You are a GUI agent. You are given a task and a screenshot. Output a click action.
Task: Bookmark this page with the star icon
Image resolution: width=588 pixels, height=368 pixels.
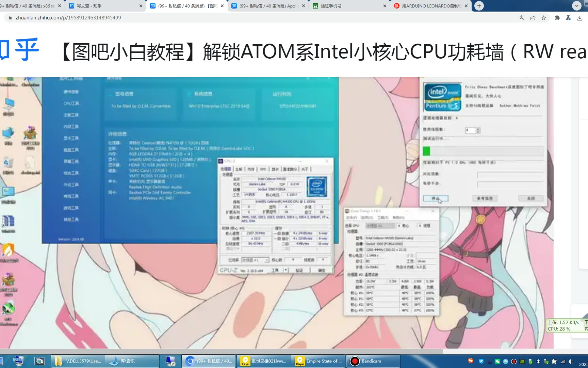coord(544,18)
